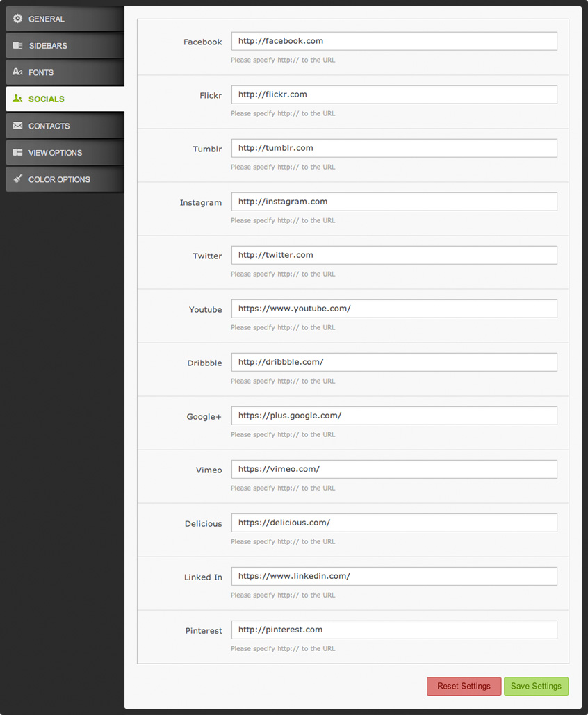Open the Fonts settings tab
The width and height of the screenshot is (588, 715).
[x=65, y=72]
